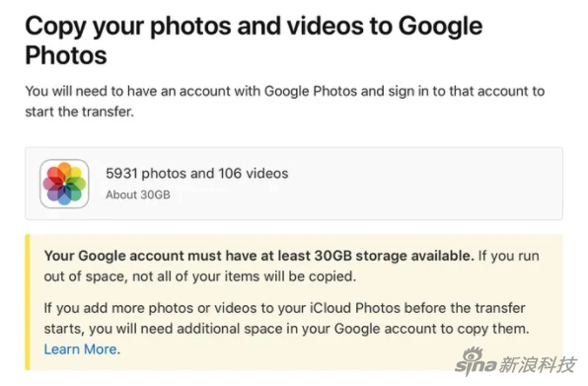Click empty area in the photo summary card

424,184
